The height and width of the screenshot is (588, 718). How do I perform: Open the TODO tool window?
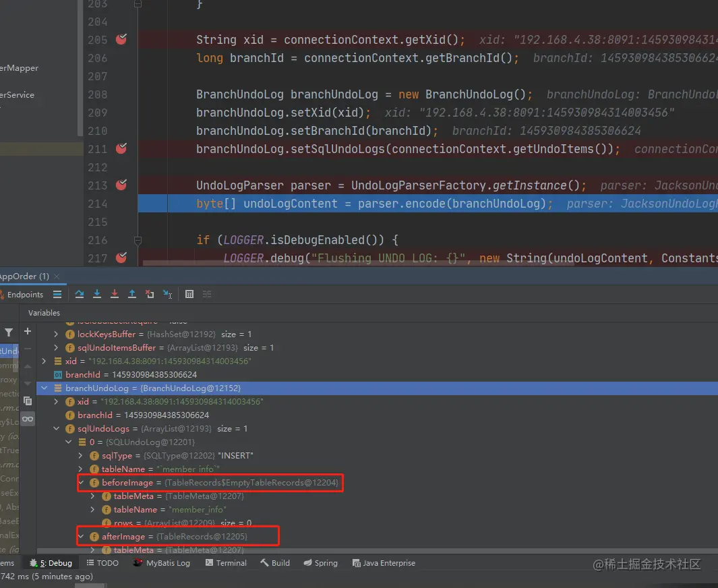[102, 563]
